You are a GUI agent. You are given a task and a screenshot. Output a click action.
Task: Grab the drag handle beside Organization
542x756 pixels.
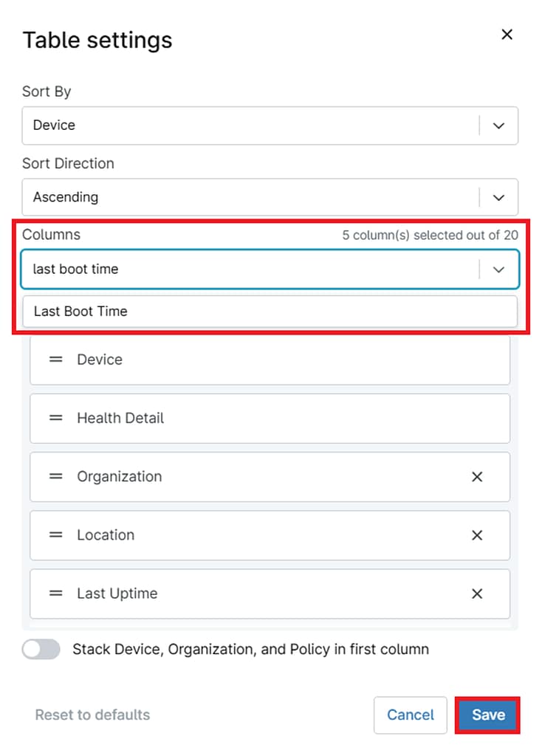[x=56, y=476]
